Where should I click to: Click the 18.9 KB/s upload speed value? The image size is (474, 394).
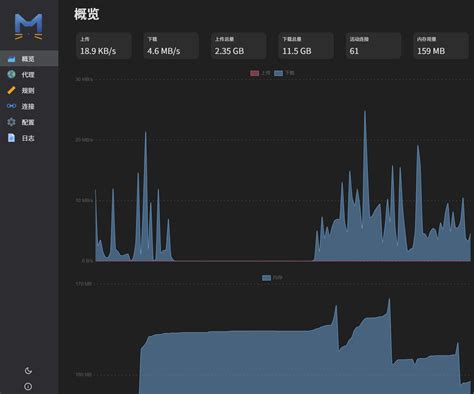(x=98, y=51)
